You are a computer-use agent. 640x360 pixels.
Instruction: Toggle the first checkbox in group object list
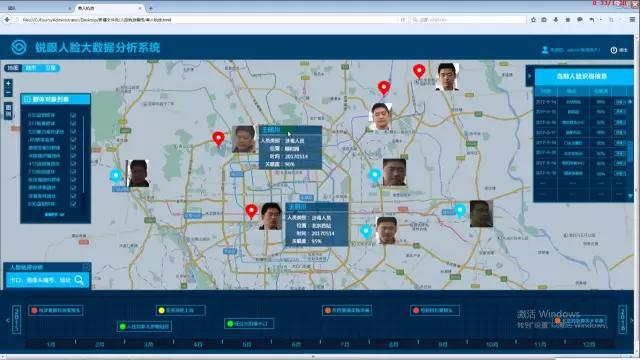[73, 116]
